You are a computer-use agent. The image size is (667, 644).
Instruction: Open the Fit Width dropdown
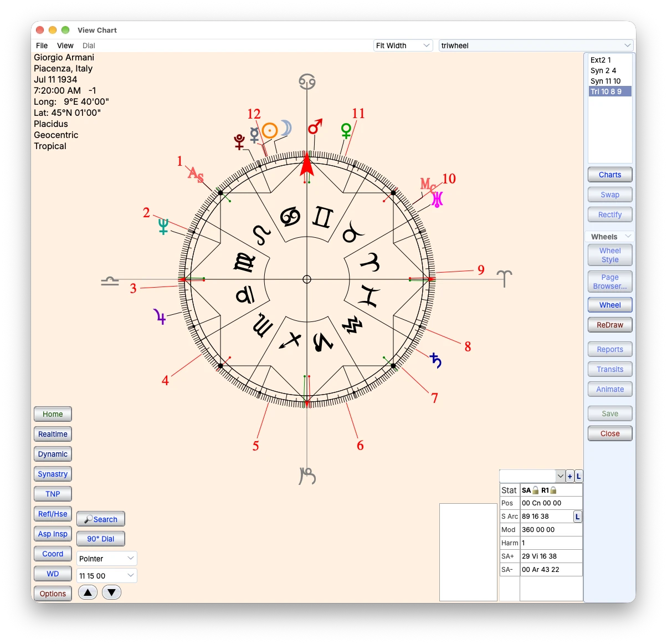pos(403,45)
